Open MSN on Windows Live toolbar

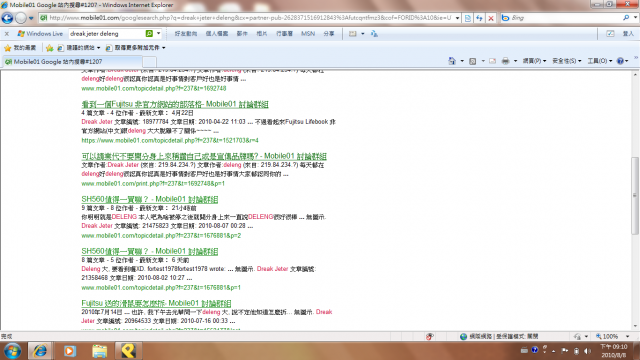tap(308, 34)
